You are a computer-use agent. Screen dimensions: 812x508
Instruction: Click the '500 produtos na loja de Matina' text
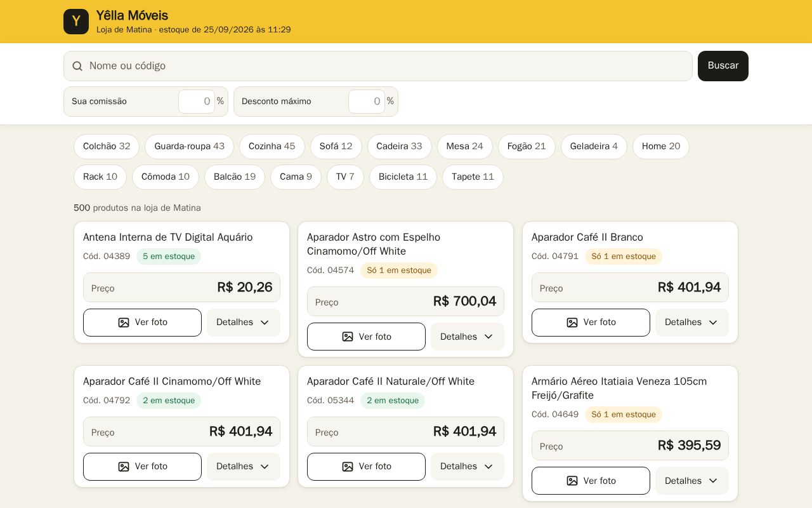(x=137, y=208)
